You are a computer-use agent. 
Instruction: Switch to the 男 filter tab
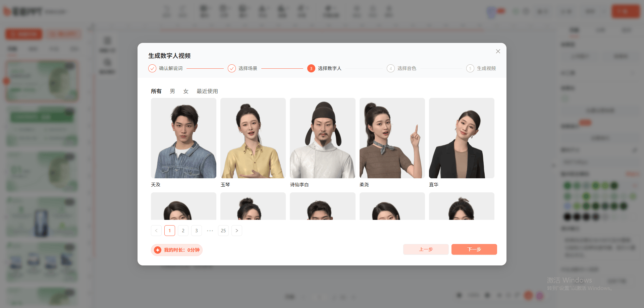pyautogui.click(x=172, y=91)
